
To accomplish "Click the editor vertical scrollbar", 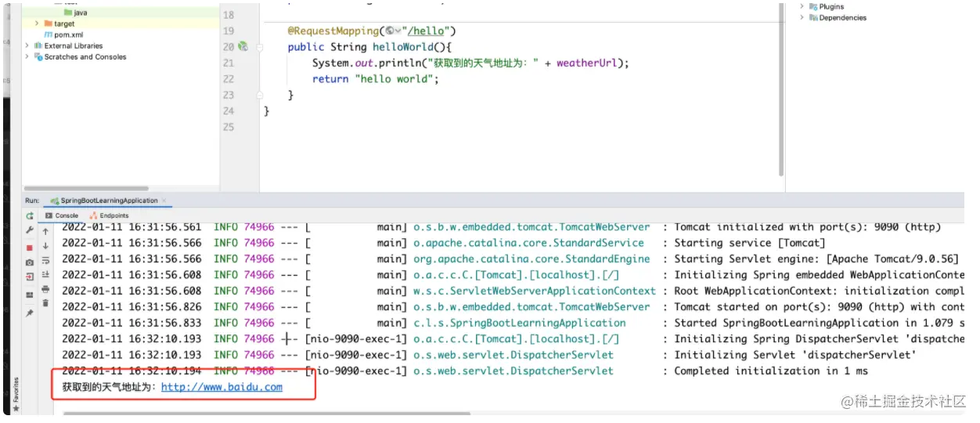I will coord(781,90).
